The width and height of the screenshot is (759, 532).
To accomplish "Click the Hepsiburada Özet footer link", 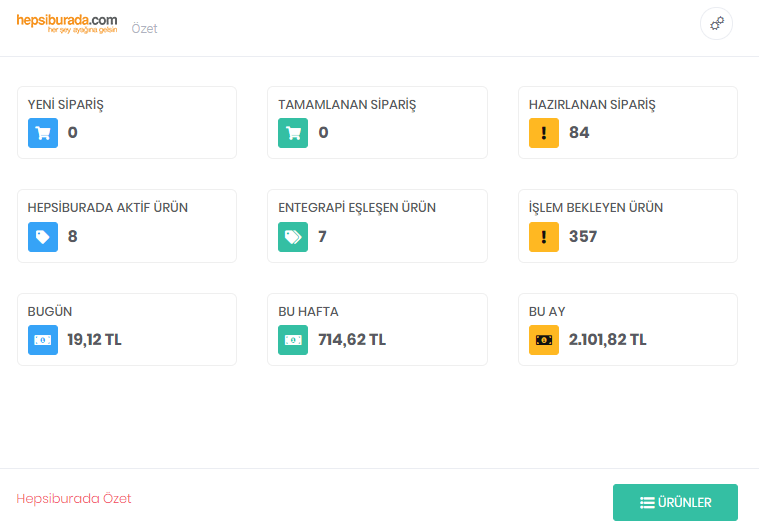I will click(74, 499).
